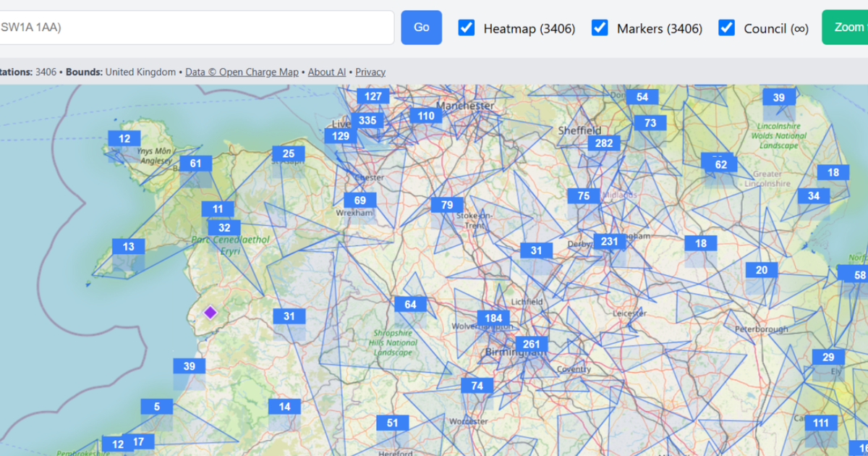Click the 335 cluster marker near Liverpool
868x456 pixels.
tap(367, 121)
